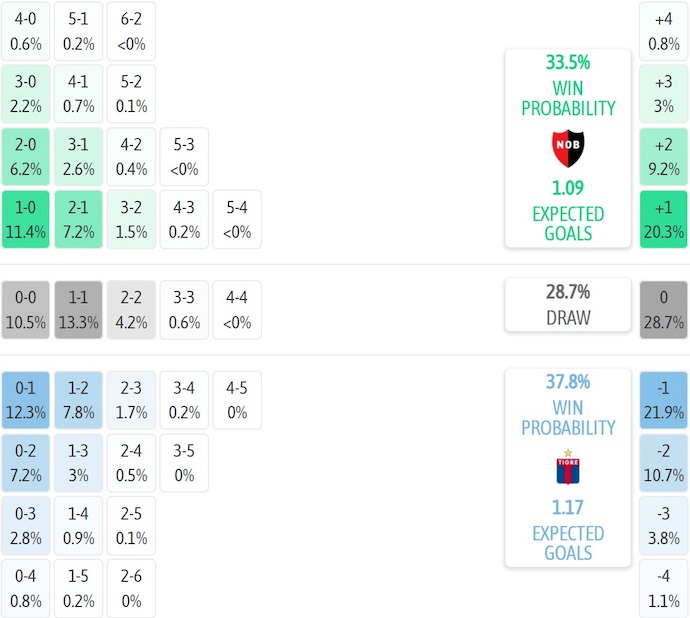
Task: Select the +2 goal margin tile
Action: click(x=663, y=157)
